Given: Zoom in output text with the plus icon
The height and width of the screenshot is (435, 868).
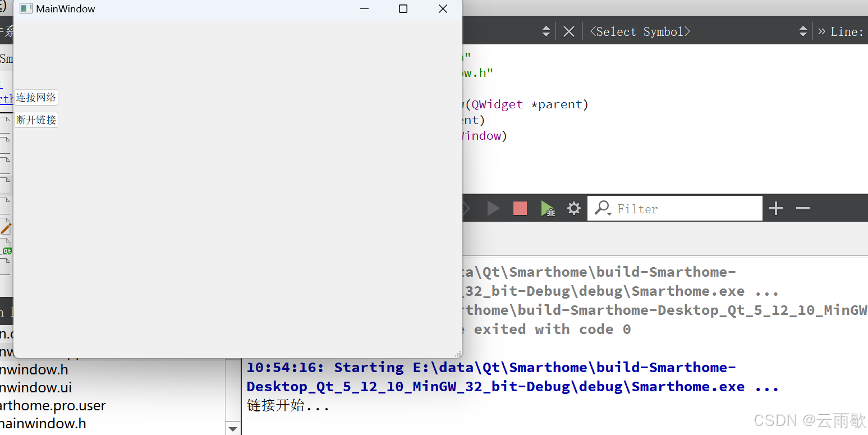Looking at the screenshot, I should click(x=776, y=209).
